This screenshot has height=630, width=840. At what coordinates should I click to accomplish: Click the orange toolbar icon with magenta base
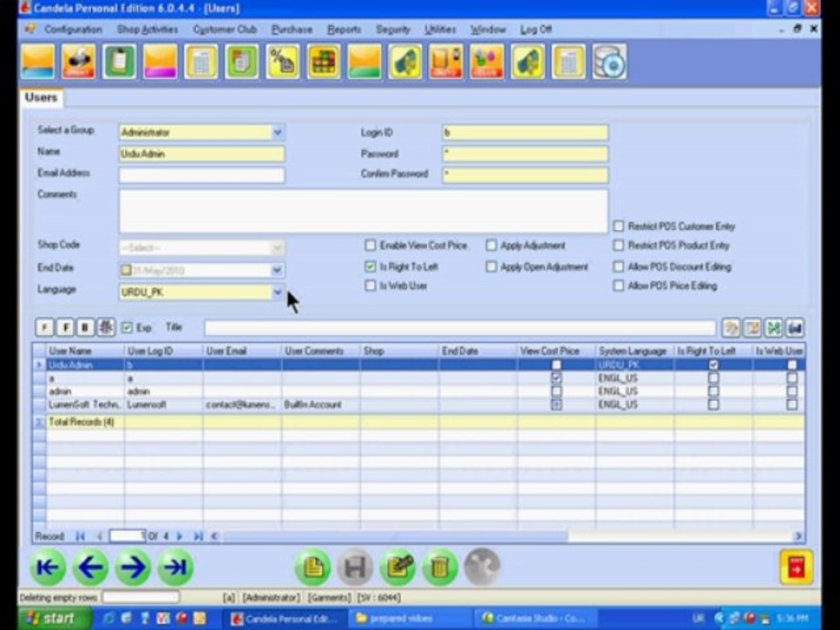pos(160,61)
